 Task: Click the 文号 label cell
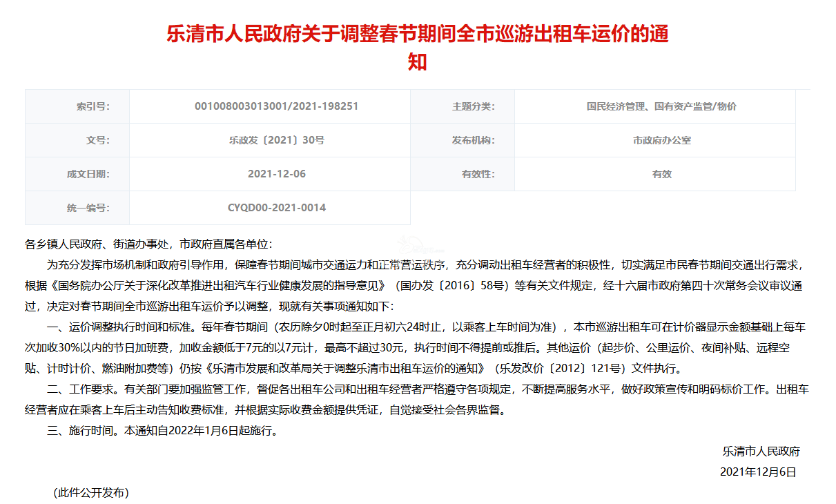point(77,140)
